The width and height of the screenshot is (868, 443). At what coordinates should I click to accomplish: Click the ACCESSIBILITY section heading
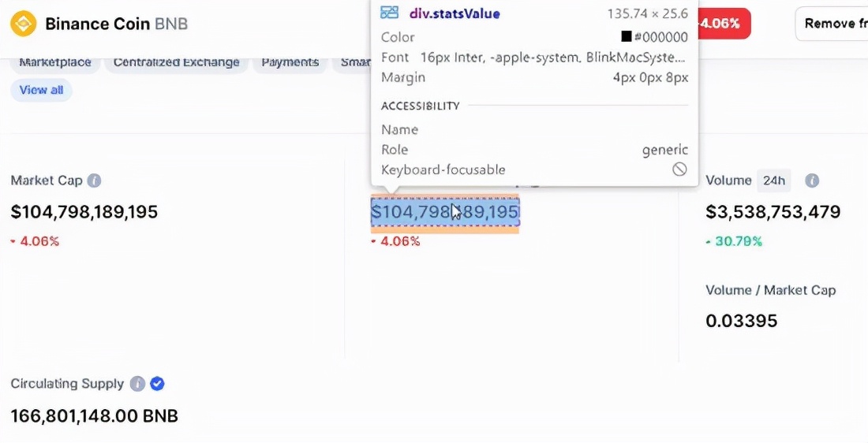coord(420,106)
